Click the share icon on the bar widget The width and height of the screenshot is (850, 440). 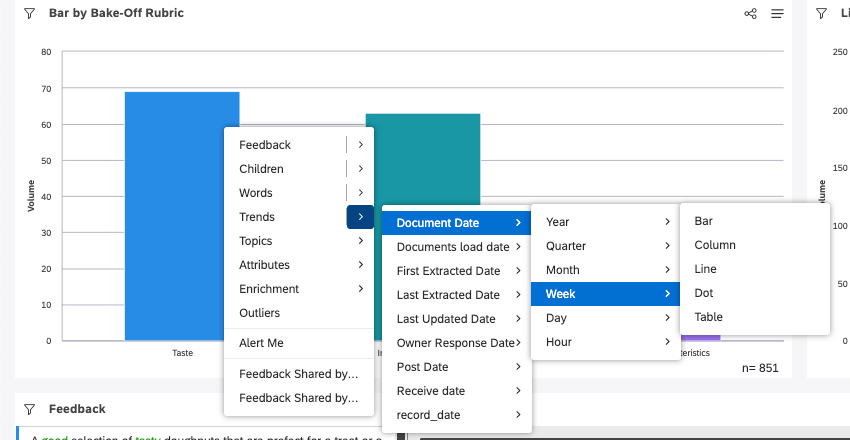click(751, 14)
